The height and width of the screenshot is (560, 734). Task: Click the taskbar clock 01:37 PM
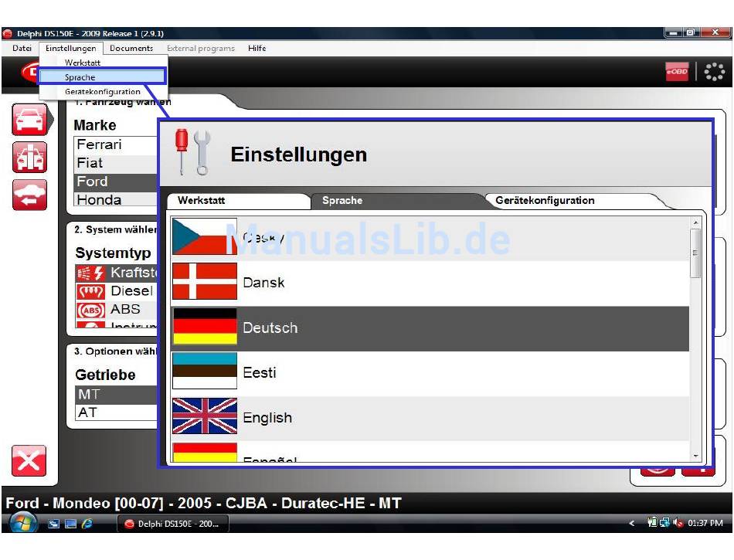[705, 523]
